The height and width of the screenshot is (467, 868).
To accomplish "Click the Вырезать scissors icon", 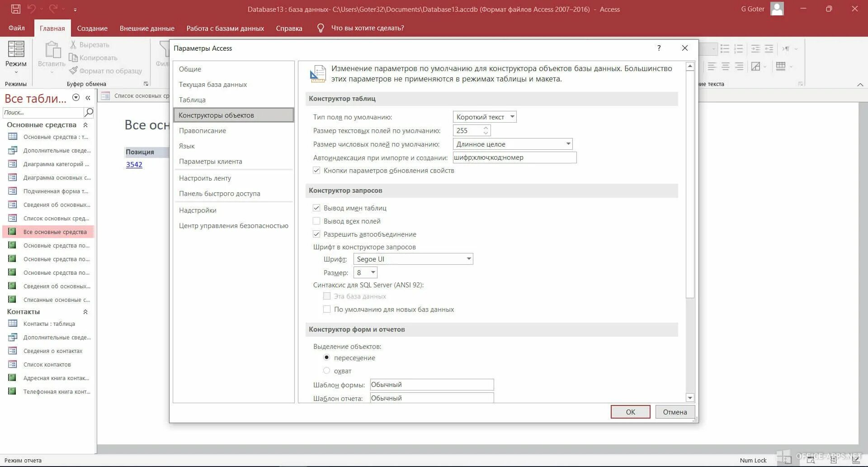I will coord(73,45).
